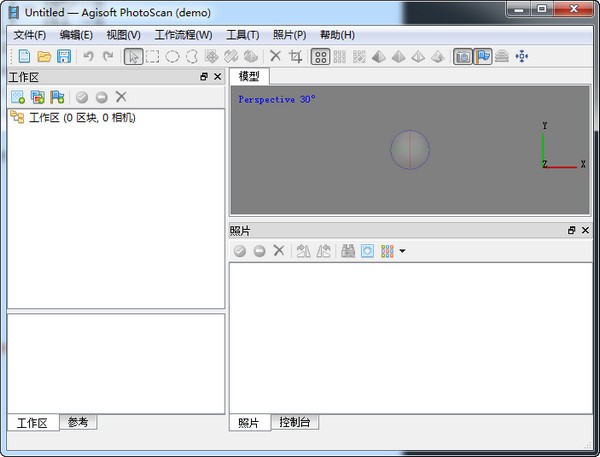Click Add Photos icon in workspace toolbar
The image size is (600, 457).
coord(38,97)
